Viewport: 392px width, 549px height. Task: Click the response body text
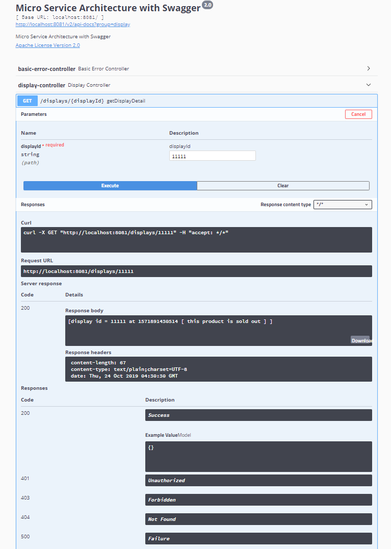(170, 321)
